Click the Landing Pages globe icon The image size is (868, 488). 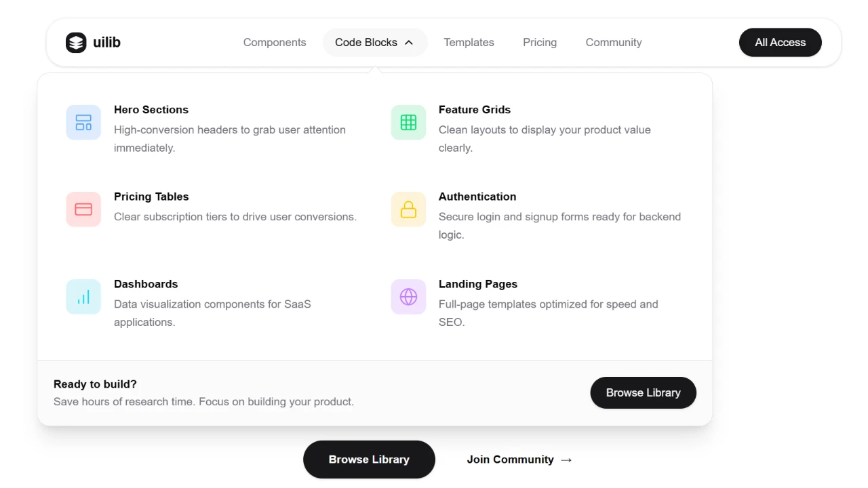coord(408,296)
